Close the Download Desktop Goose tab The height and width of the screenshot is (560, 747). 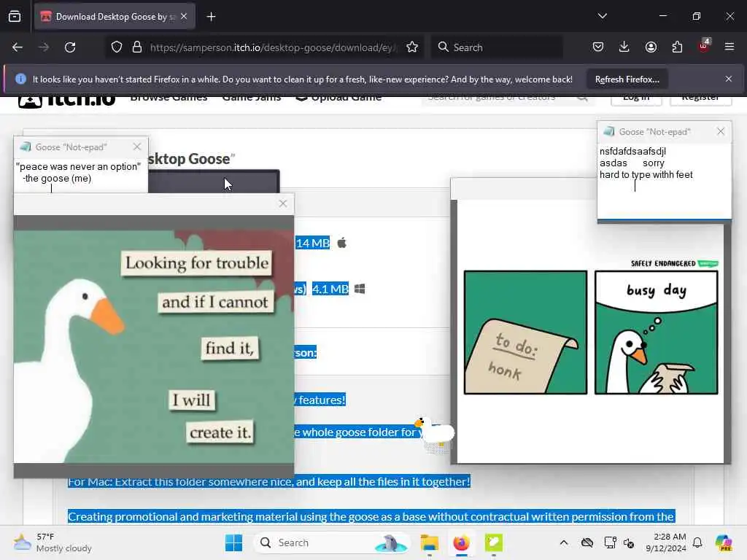click(x=184, y=17)
